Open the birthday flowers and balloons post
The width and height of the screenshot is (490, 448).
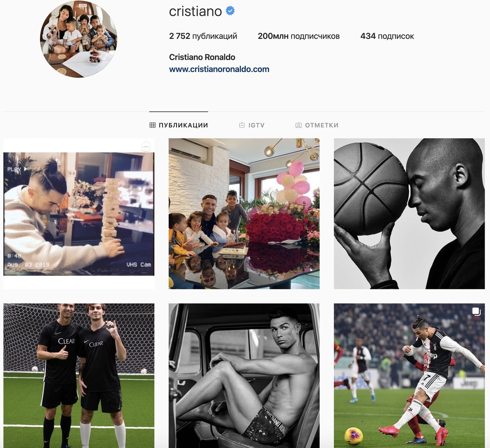[x=244, y=214]
